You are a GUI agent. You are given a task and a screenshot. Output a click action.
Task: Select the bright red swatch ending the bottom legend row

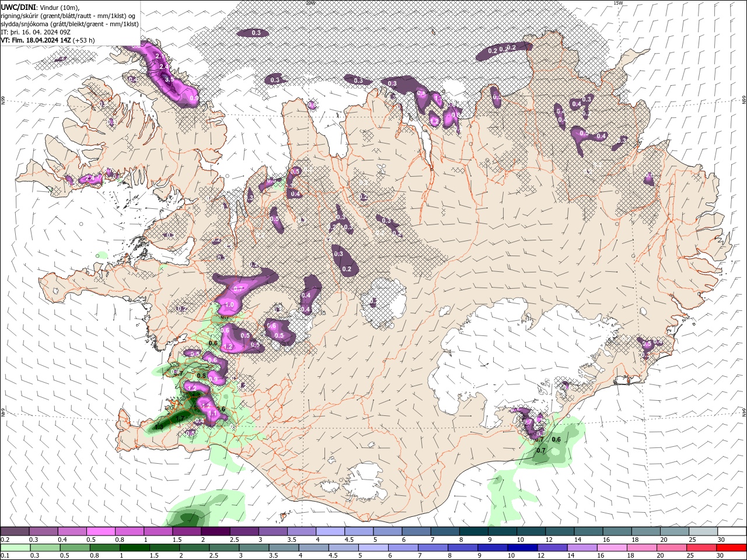click(732, 548)
